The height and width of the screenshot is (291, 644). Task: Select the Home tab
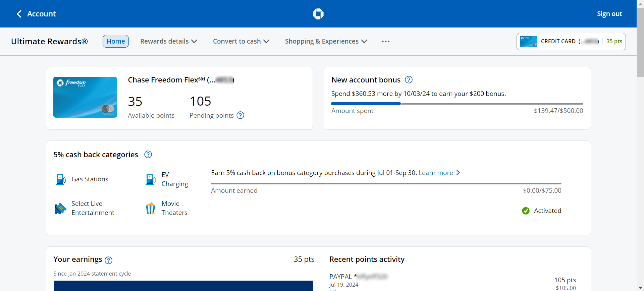pyautogui.click(x=116, y=41)
